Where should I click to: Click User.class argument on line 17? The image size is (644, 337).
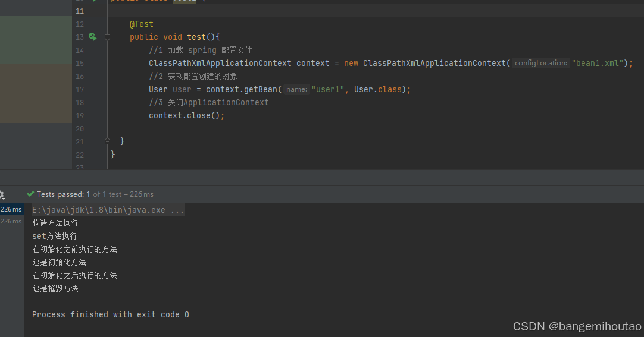(x=378, y=89)
